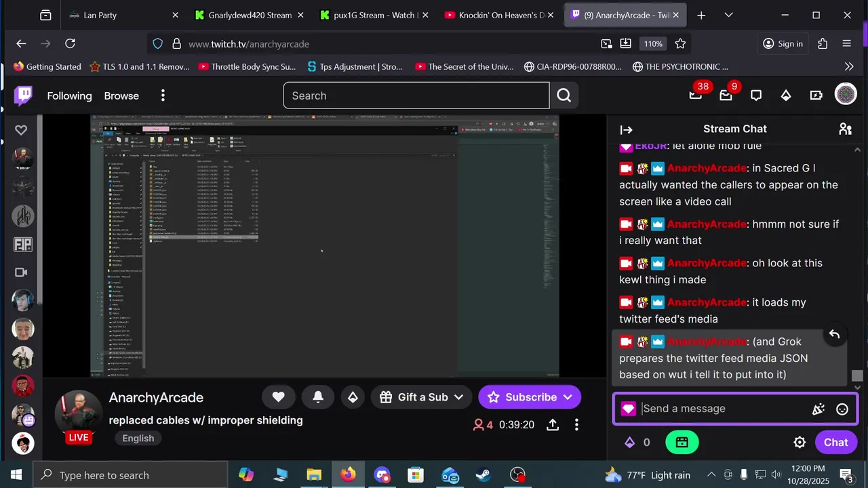Switch to pux1G Stream tab
This screenshot has width=868, height=488.
[375, 15]
